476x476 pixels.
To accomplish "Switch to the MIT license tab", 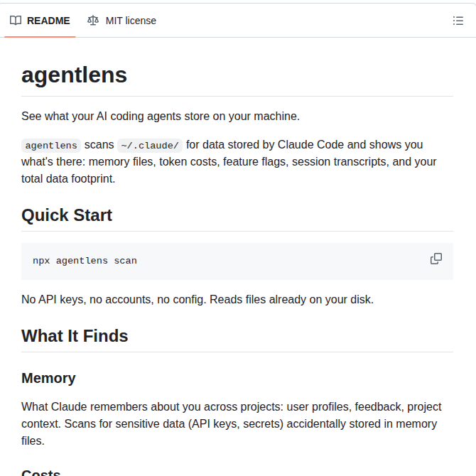I will [x=121, y=21].
